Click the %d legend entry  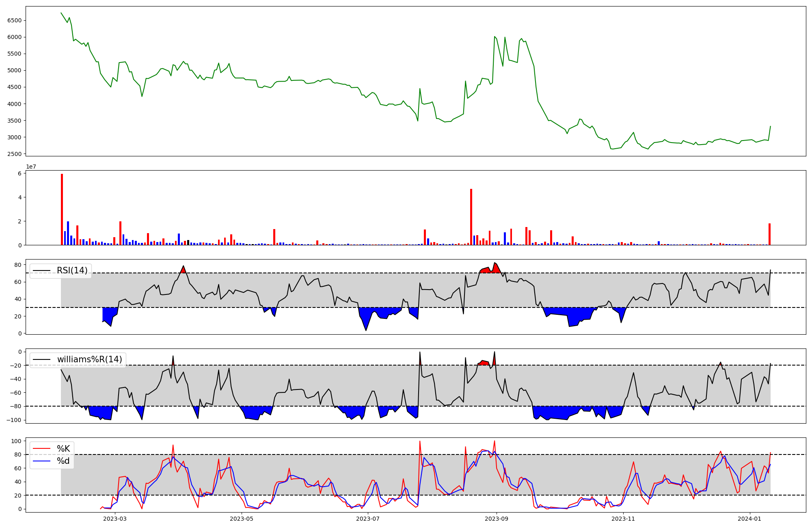click(x=63, y=461)
